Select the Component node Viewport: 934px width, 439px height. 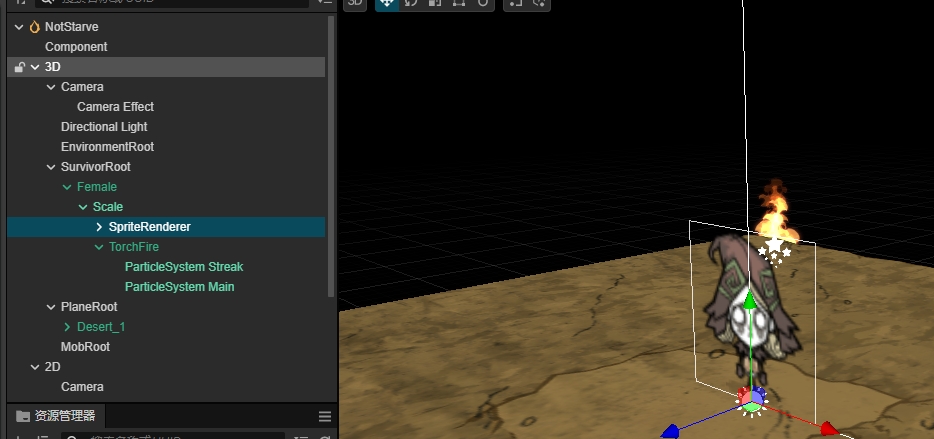click(76, 46)
